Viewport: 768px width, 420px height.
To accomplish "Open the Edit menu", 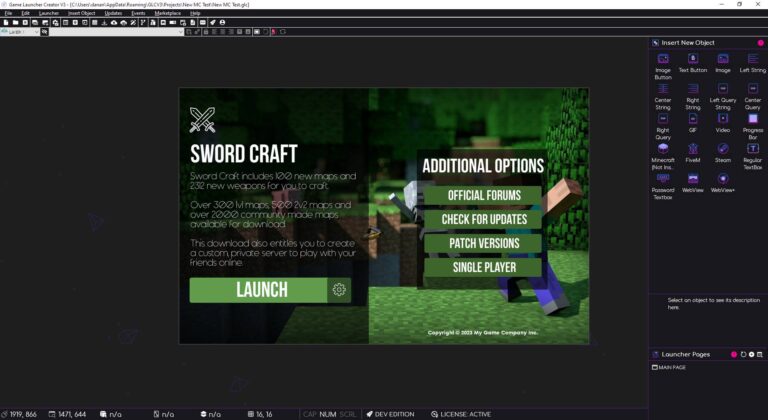I will point(25,13).
